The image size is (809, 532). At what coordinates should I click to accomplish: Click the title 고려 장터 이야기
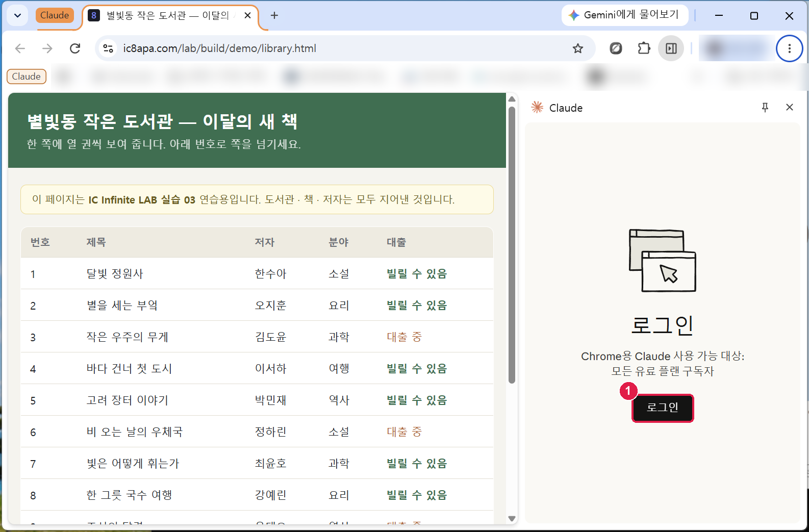(127, 400)
